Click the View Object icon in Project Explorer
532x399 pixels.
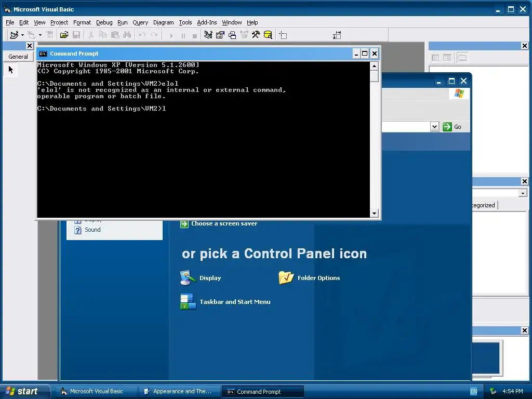(x=447, y=58)
